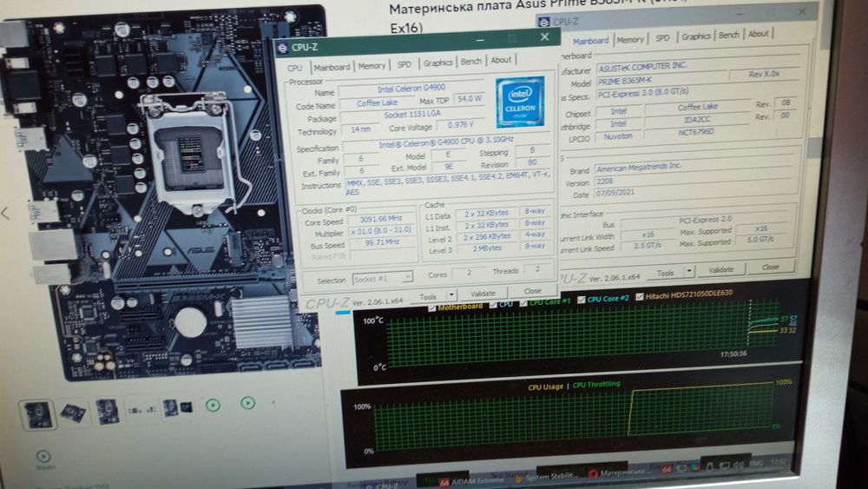Open the Selection Socket #1 dropdown
Screen dimensions: 868x489
tap(383, 279)
